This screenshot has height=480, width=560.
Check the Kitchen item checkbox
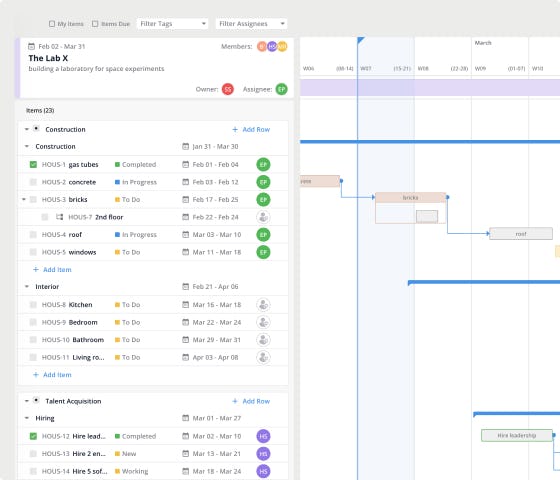33,305
